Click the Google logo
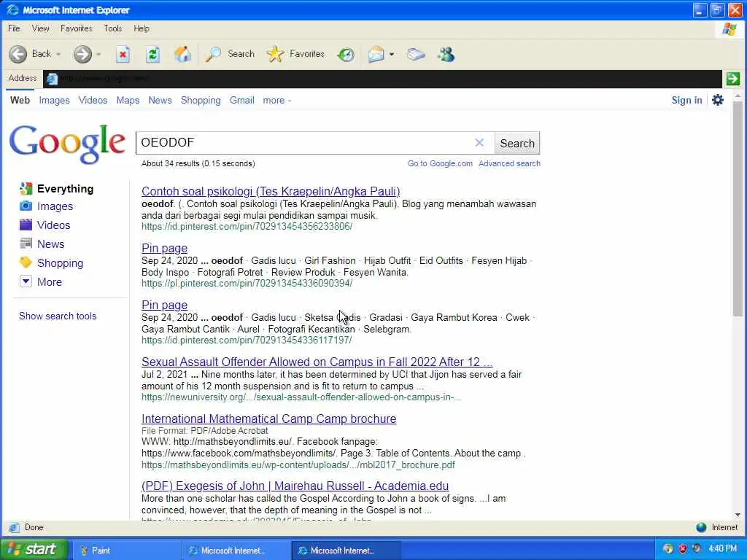The image size is (747, 560). pyautogui.click(x=67, y=144)
